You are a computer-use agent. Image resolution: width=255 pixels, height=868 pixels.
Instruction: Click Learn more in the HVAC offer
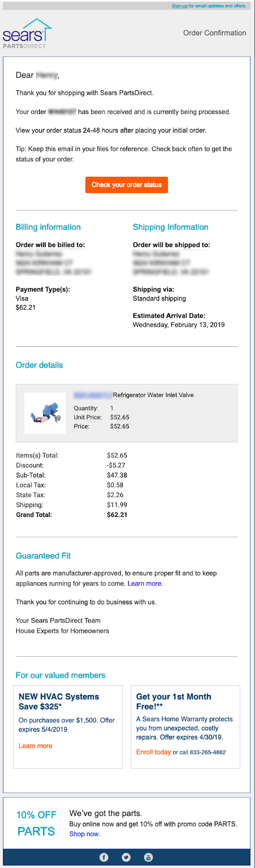[35, 746]
